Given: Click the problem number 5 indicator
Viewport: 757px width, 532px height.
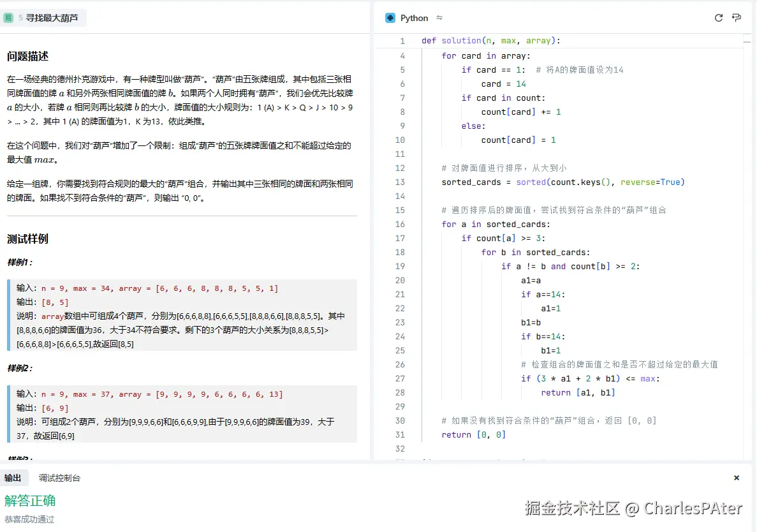Looking at the screenshot, I should [19, 18].
